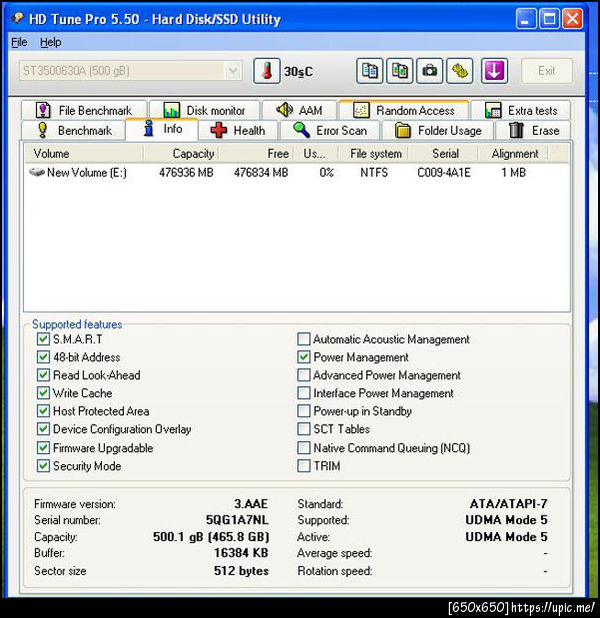Click the camera save screenshot icon
Viewport: 600px width, 618px height.
point(430,71)
